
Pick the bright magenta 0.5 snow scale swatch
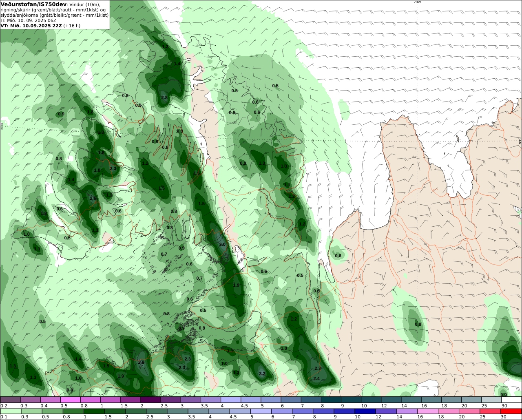70,400
